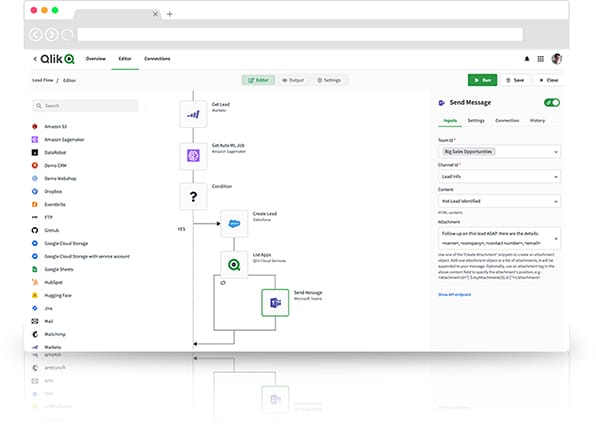
Task: Open the notifications bell icon
Action: tap(527, 59)
